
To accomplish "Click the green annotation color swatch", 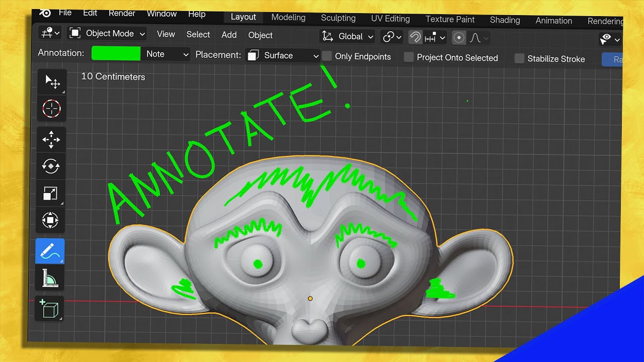I will [x=116, y=53].
